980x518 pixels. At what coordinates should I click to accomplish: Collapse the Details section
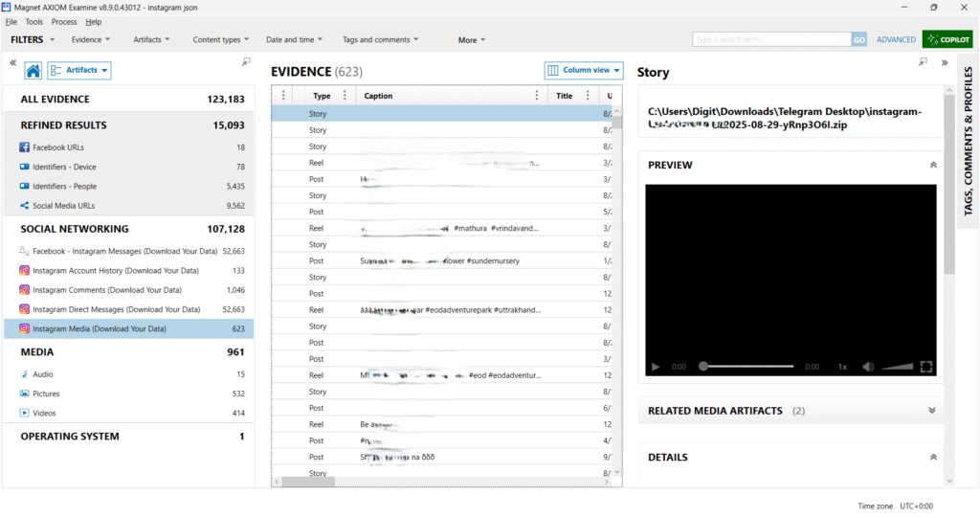click(933, 458)
